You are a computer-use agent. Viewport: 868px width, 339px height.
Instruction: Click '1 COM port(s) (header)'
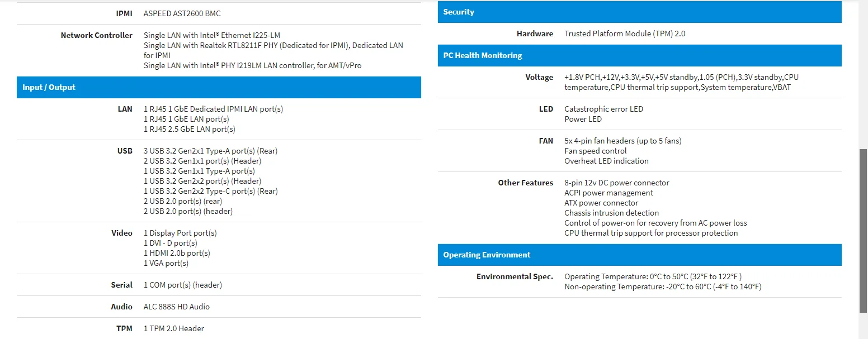tap(183, 285)
